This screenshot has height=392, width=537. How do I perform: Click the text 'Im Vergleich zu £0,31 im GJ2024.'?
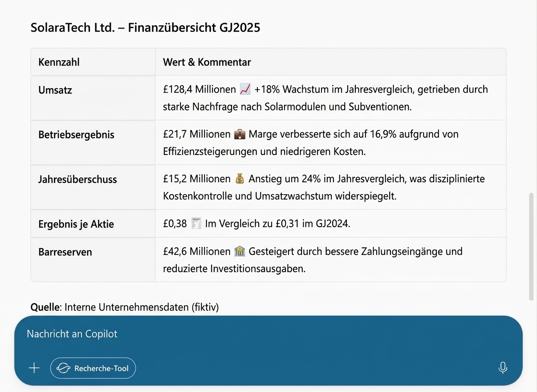click(x=278, y=224)
